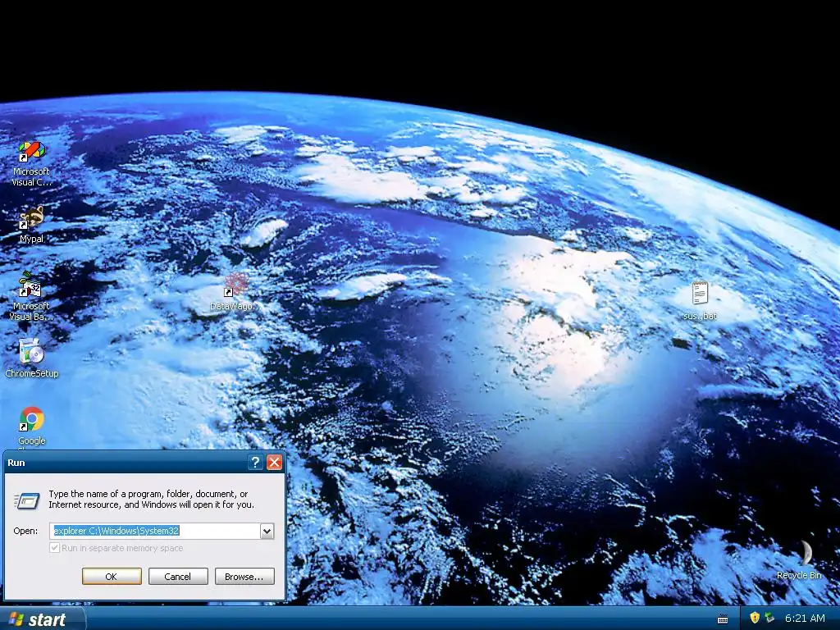The width and height of the screenshot is (840, 630).
Task: Open the on-screen keyboard taskbar icon
Action: pyautogui.click(x=723, y=619)
